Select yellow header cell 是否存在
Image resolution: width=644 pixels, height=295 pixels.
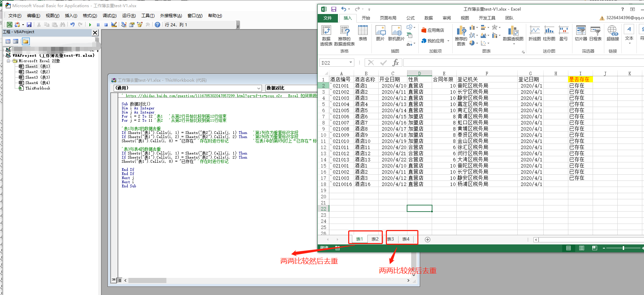(580, 79)
